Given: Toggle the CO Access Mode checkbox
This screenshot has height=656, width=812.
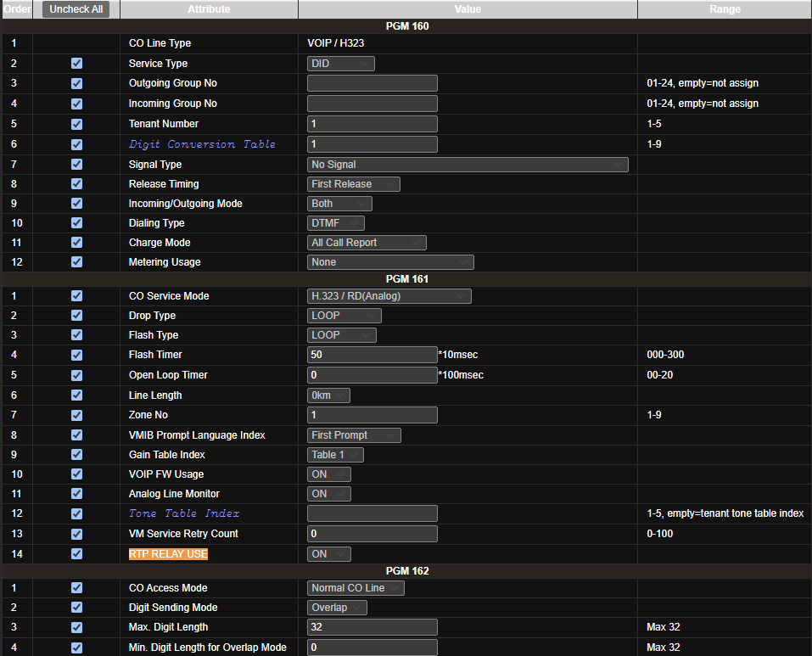Looking at the screenshot, I should pos(77,588).
